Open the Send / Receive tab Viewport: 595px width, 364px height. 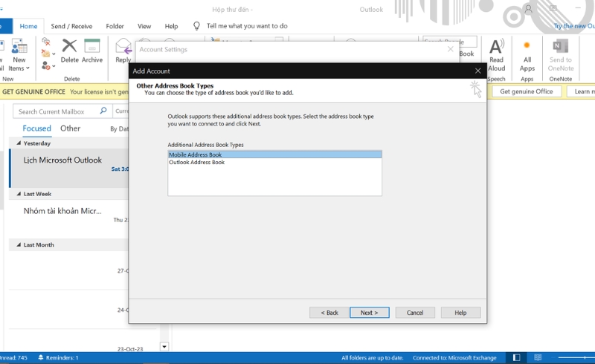pos(71,26)
